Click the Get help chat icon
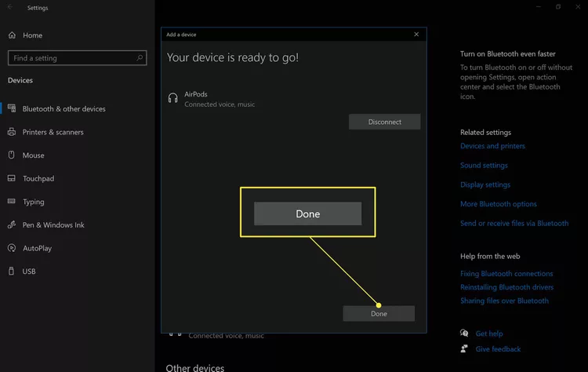The image size is (588, 372). (x=464, y=333)
